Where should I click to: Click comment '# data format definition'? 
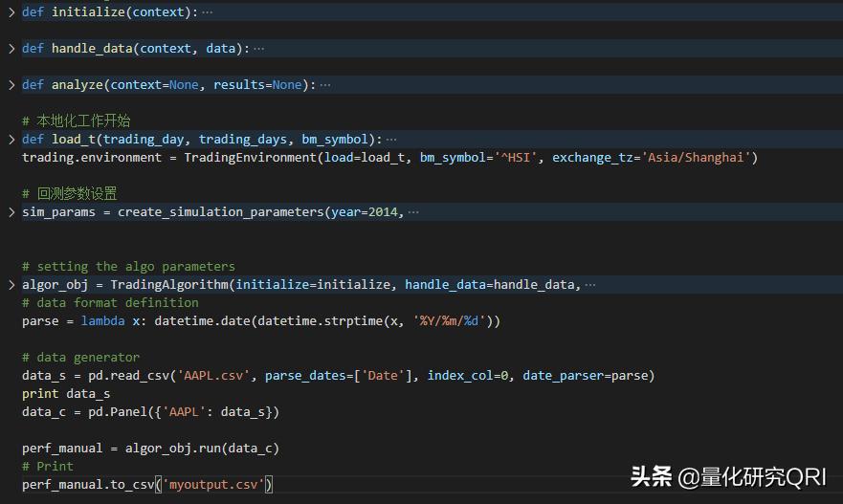(110, 302)
